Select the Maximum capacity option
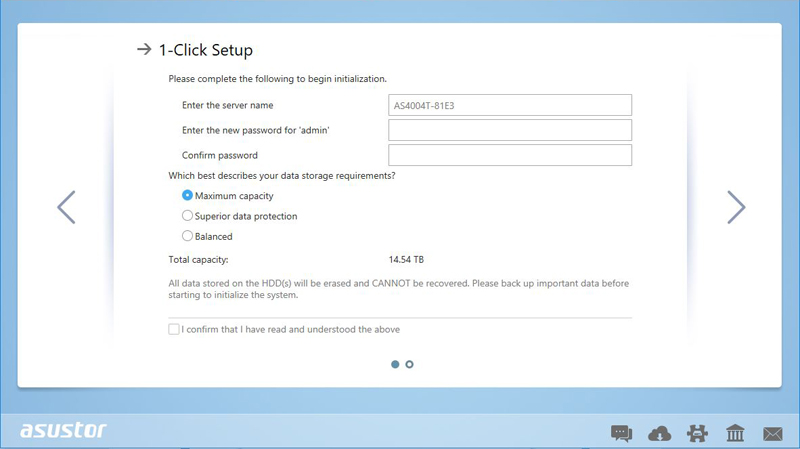Viewport: 800px width, 449px height. tap(187, 196)
